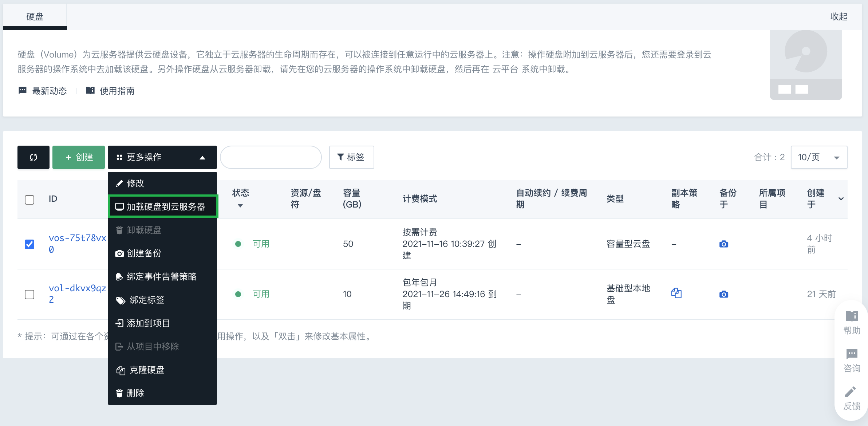The width and height of the screenshot is (868, 426).
Task: Click the disabled 卸载硬盘 menu entry
Action: point(162,230)
